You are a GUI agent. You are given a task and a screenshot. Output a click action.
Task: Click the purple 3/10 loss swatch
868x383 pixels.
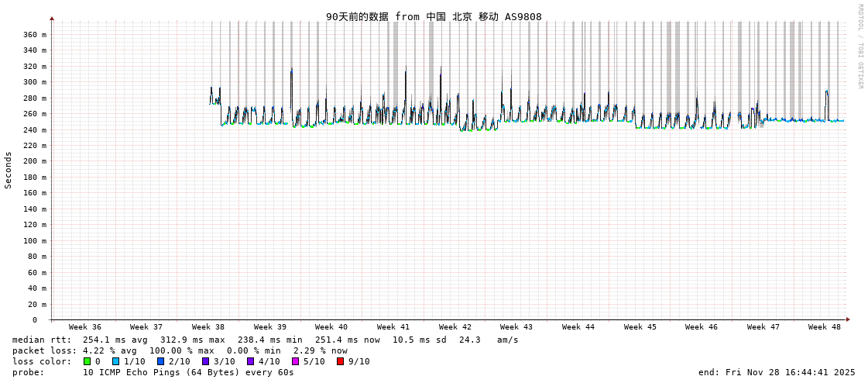click(x=205, y=361)
